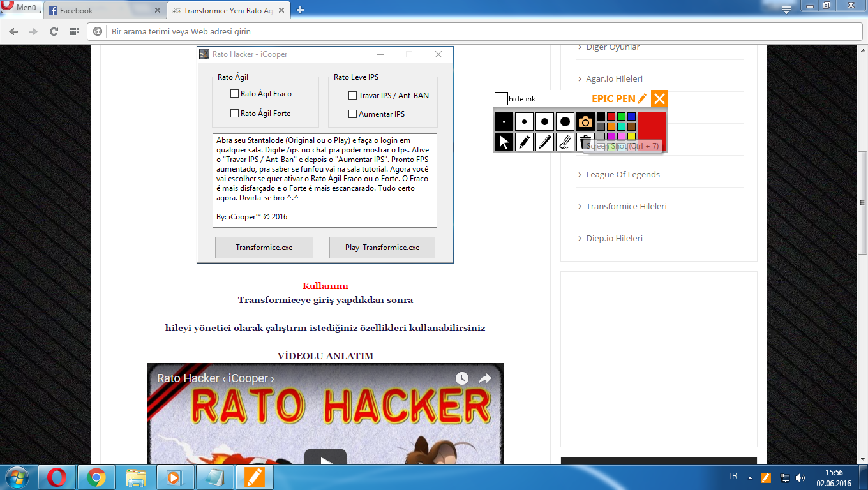
Task: Select the Transformice Yeni Rato tab
Action: click(228, 10)
